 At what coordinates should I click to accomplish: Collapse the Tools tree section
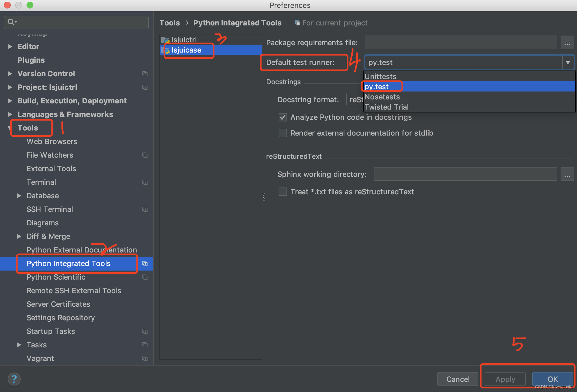coord(10,128)
